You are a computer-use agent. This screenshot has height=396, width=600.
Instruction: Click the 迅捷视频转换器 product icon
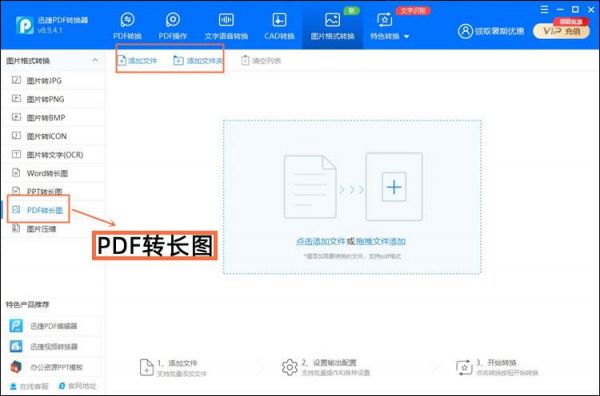pyautogui.click(x=16, y=346)
